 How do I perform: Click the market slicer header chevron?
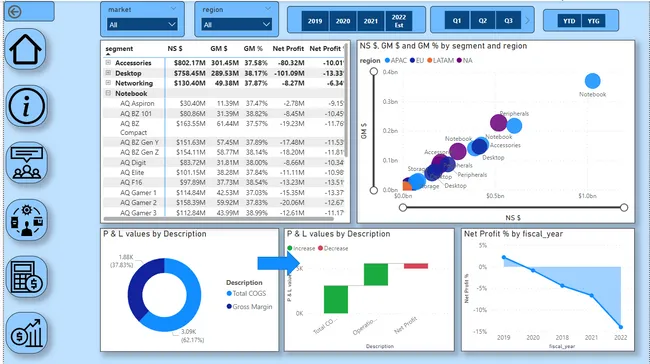173,9
